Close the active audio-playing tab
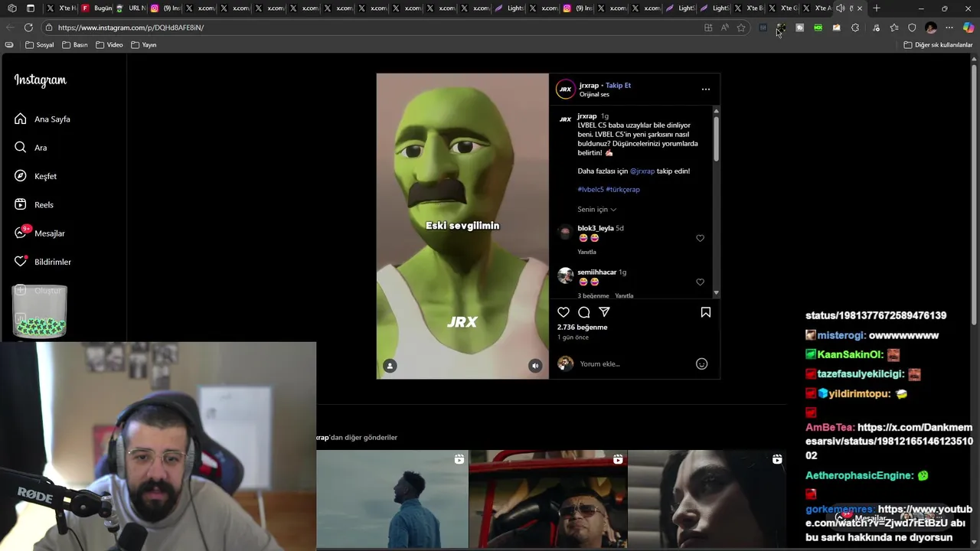Image resolution: width=980 pixels, height=551 pixels. [859, 8]
